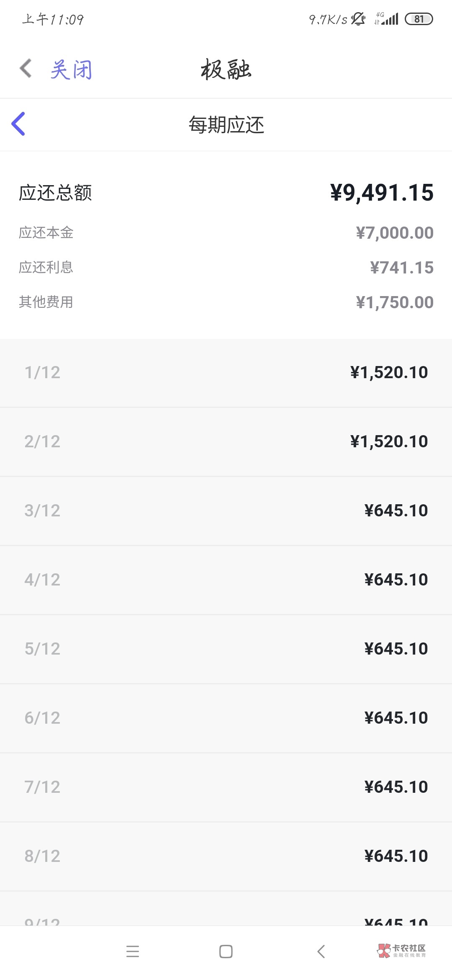Image resolution: width=452 pixels, height=980 pixels.
Task: Tap the muted notification bell icon
Action: (x=358, y=19)
